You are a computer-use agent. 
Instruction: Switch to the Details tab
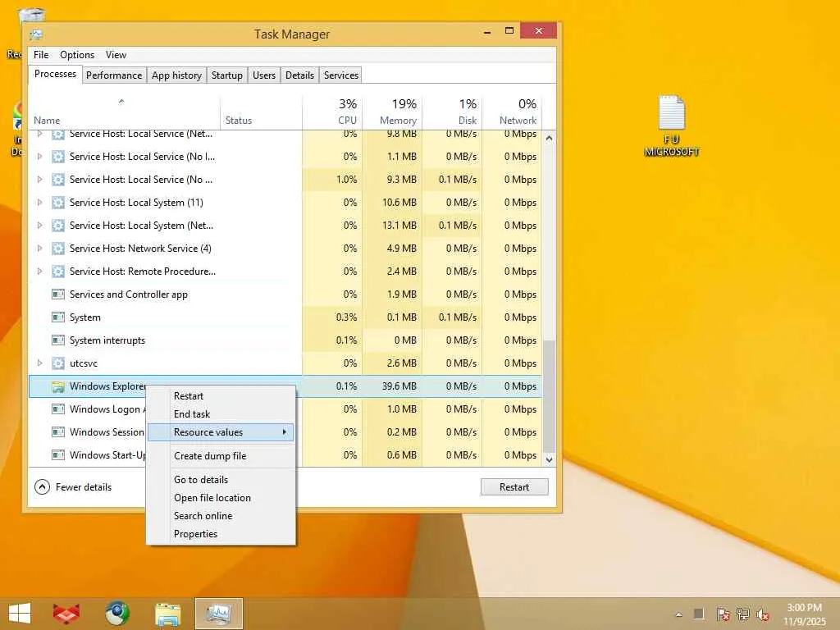[299, 75]
